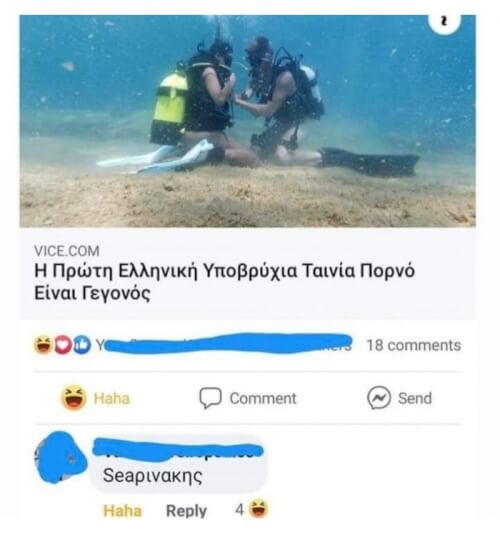500x535 pixels.
Task: Open the info icon on the article image
Action: pos(444,21)
